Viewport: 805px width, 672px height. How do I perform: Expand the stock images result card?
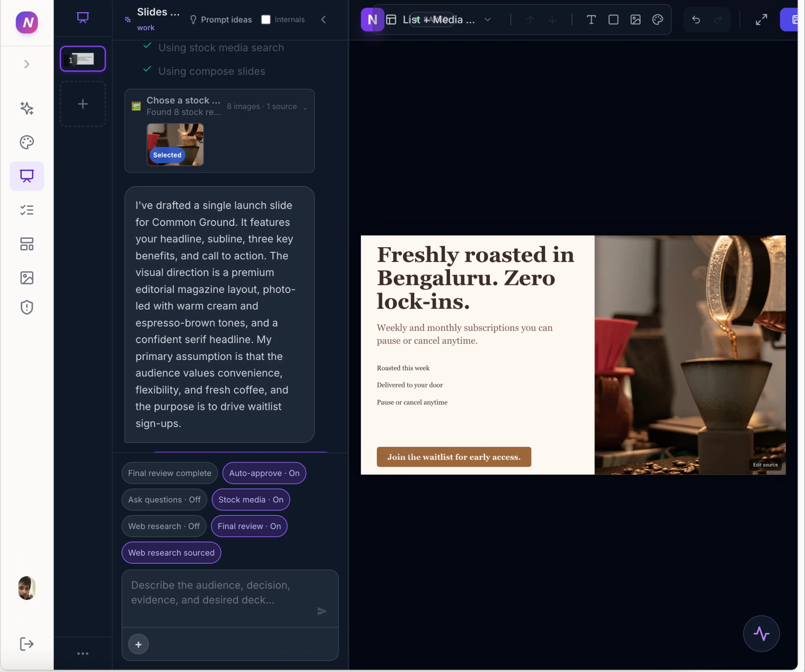tap(305, 108)
